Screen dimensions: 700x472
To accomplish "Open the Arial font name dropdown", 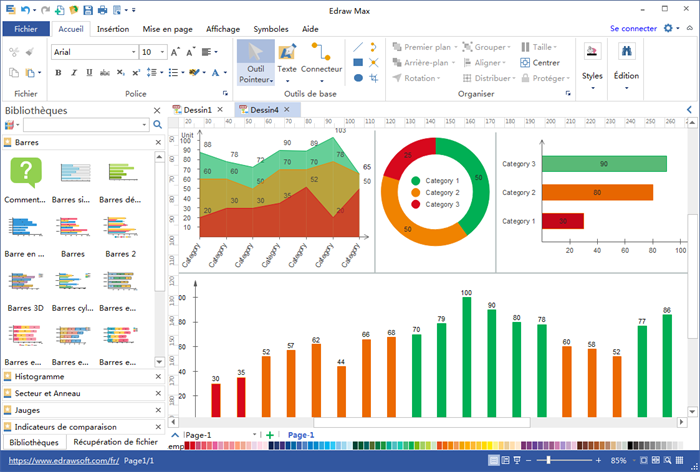I will [92, 51].
